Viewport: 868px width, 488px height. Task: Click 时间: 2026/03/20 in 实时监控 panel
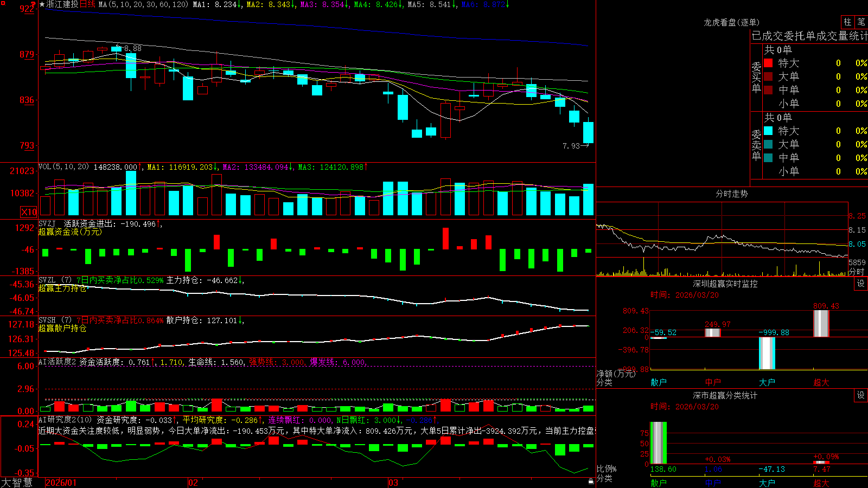685,295
